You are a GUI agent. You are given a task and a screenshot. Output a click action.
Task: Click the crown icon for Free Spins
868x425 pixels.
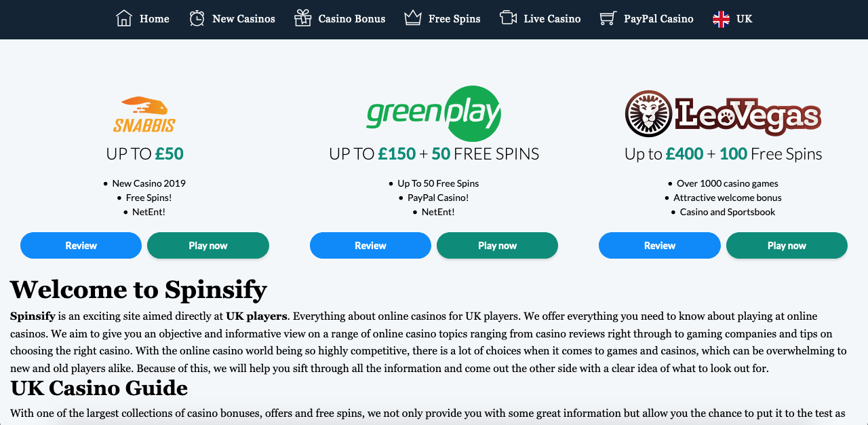[412, 18]
